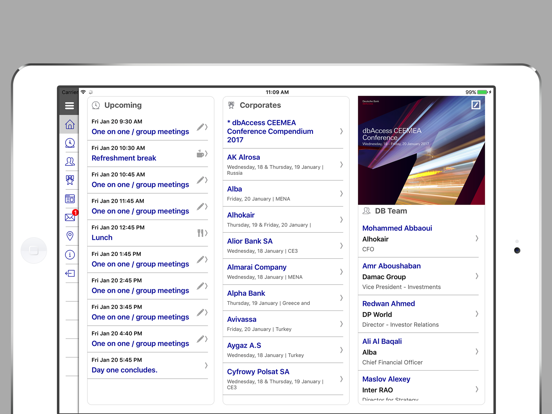552x414 pixels.
Task: Click the Wi-Fi icon in status bar
Action: point(83,92)
